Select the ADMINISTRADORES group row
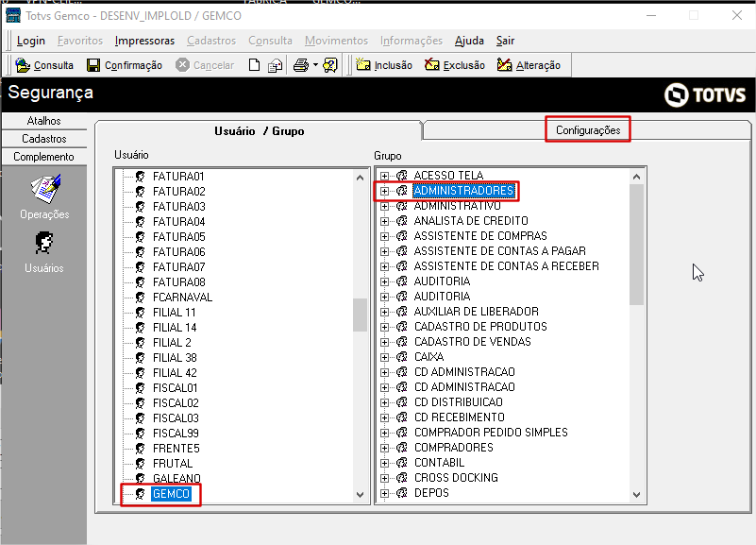The image size is (756, 545). pyautogui.click(x=463, y=191)
